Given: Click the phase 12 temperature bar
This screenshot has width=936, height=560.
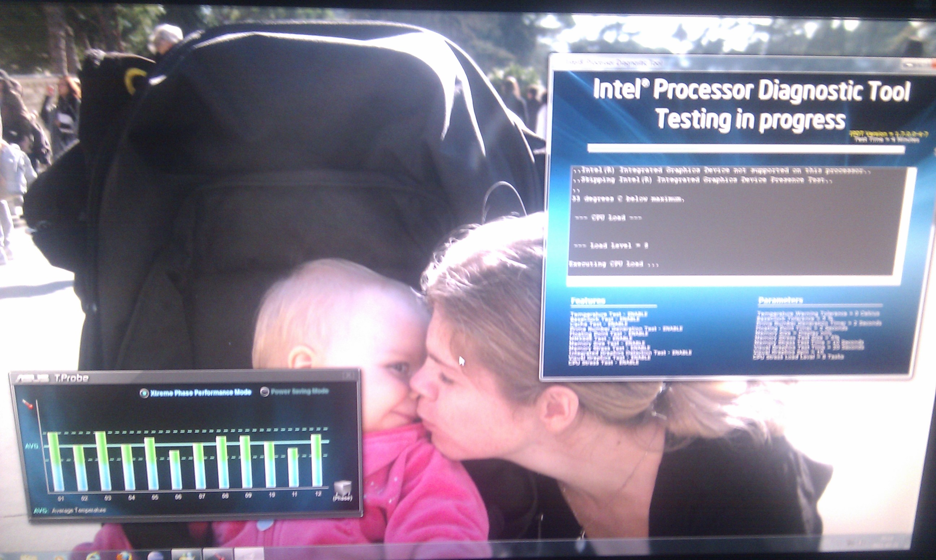Looking at the screenshot, I should (316, 460).
